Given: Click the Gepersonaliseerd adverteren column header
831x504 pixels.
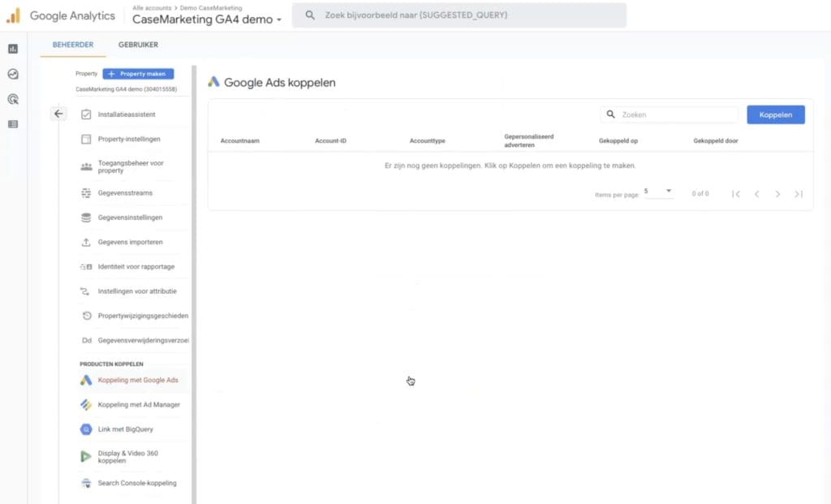Looking at the screenshot, I should click(x=528, y=141).
